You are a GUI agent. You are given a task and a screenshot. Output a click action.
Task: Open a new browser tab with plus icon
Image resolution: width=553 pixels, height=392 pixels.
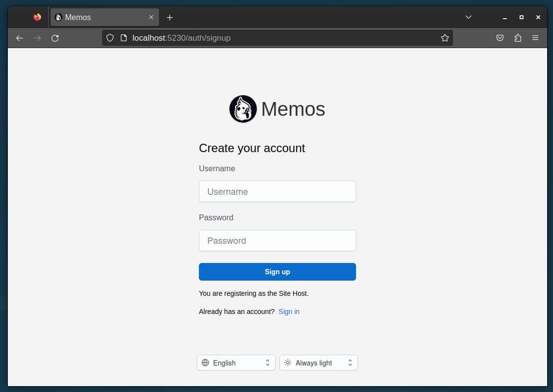(x=169, y=17)
